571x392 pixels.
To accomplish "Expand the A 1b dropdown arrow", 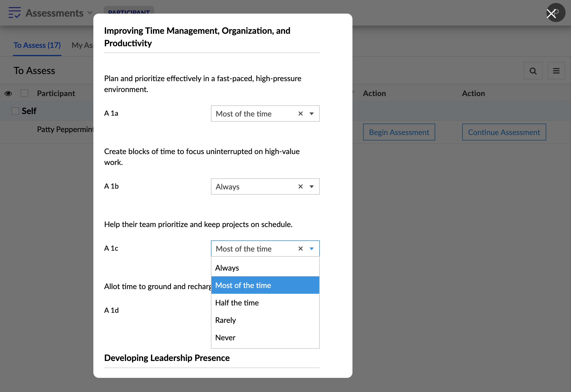I will (x=312, y=186).
